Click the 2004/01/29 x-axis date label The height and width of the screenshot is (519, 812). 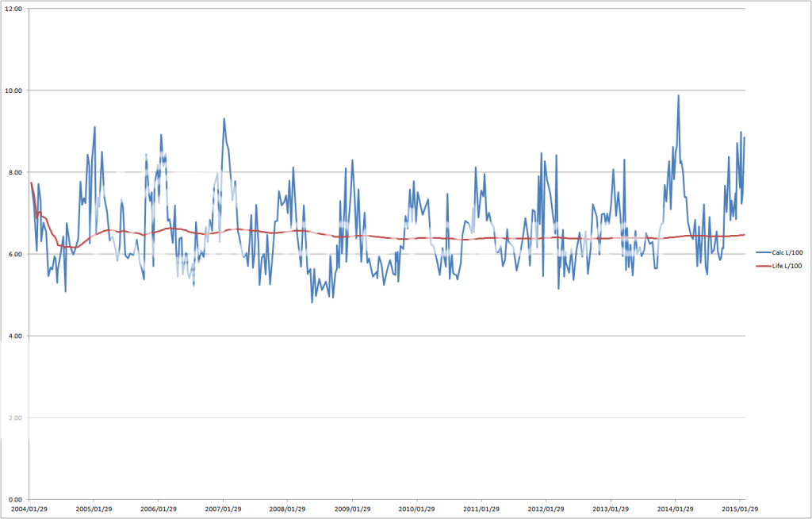[x=29, y=509]
